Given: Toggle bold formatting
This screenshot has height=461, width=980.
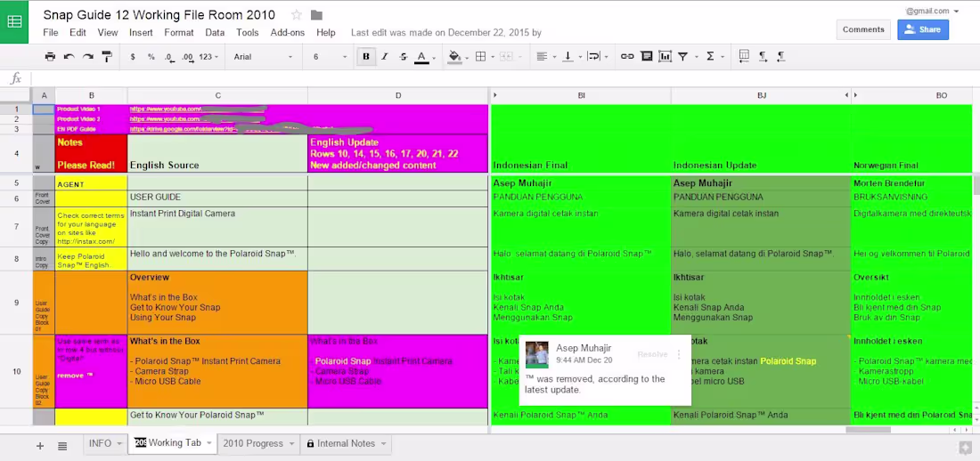Looking at the screenshot, I should (365, 57).
